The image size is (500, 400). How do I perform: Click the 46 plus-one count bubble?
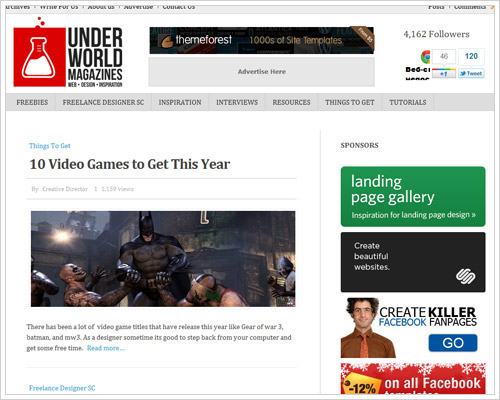(x=444, y=56)
